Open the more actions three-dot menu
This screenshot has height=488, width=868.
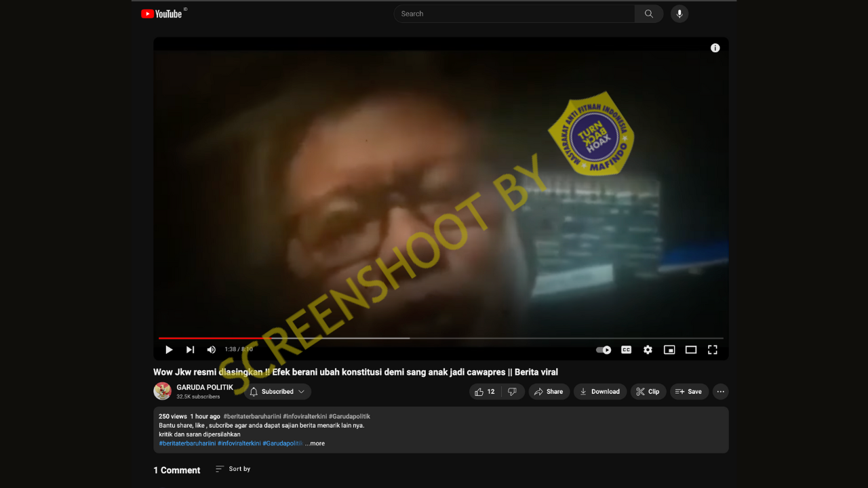tap(721, 392)
